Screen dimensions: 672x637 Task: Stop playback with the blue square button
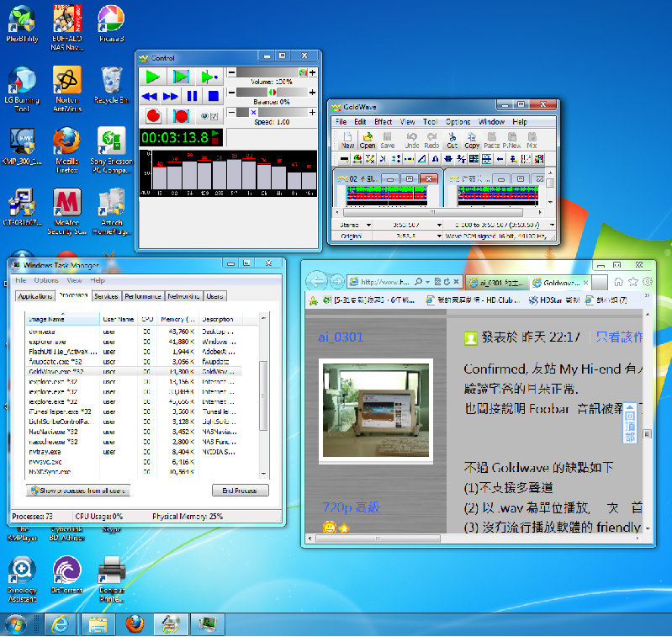[213, 96]
